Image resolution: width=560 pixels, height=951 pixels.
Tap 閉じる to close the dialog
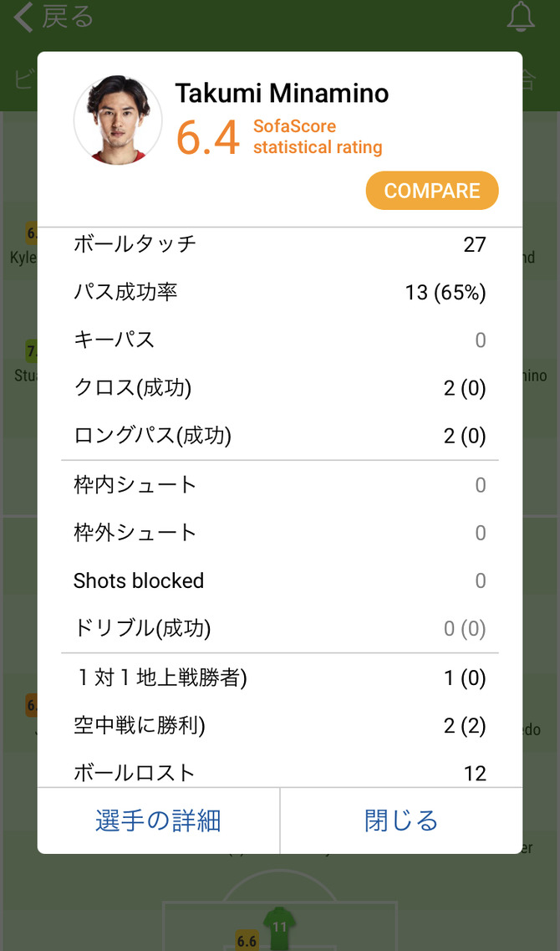[401, 821]
